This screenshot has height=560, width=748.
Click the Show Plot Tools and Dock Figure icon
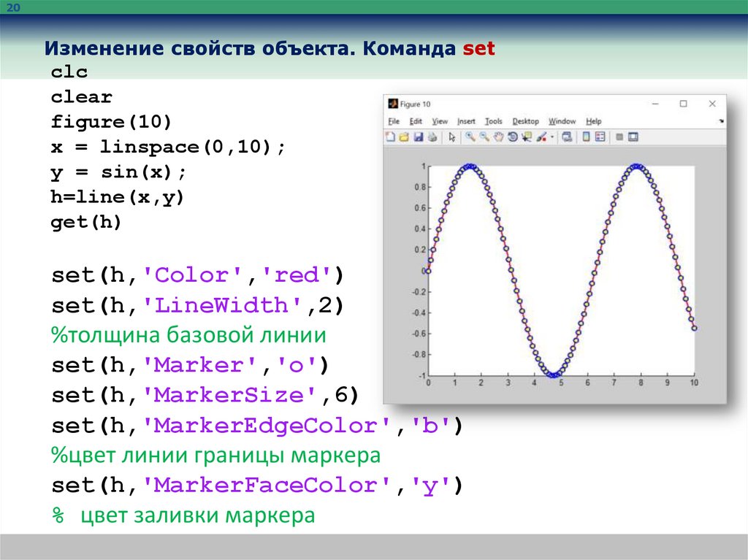[633, 137]
